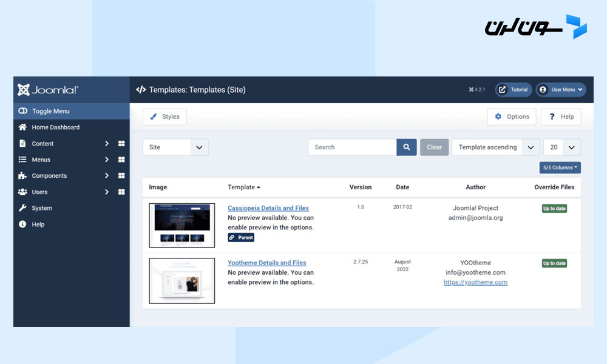This screenshot has height=364, width=607.
Task: Toggle the sidebar menu
Action: coord(71,111)
